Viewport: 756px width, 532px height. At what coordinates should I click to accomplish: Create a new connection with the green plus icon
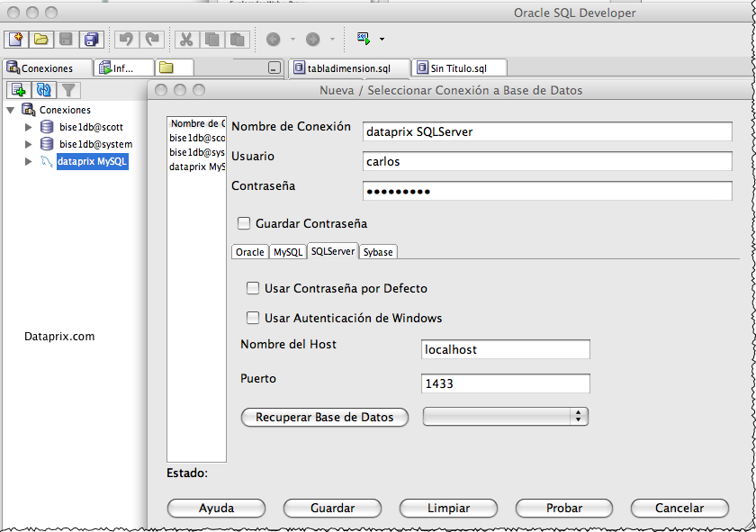[18, 89]
